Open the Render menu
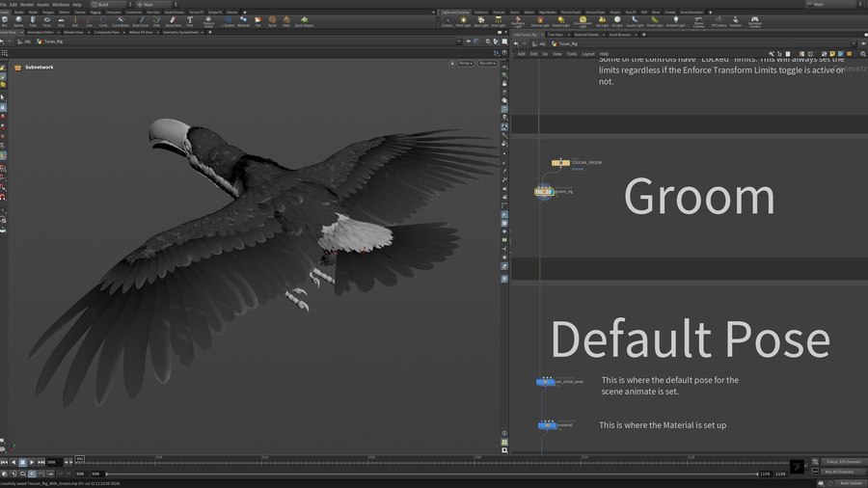This screenshot has height=488, width=868. coord(27,5)
